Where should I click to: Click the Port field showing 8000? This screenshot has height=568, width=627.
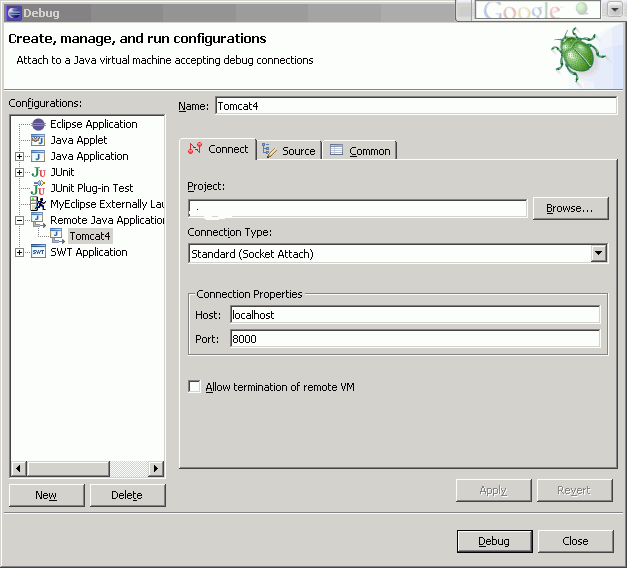(415, 339)
